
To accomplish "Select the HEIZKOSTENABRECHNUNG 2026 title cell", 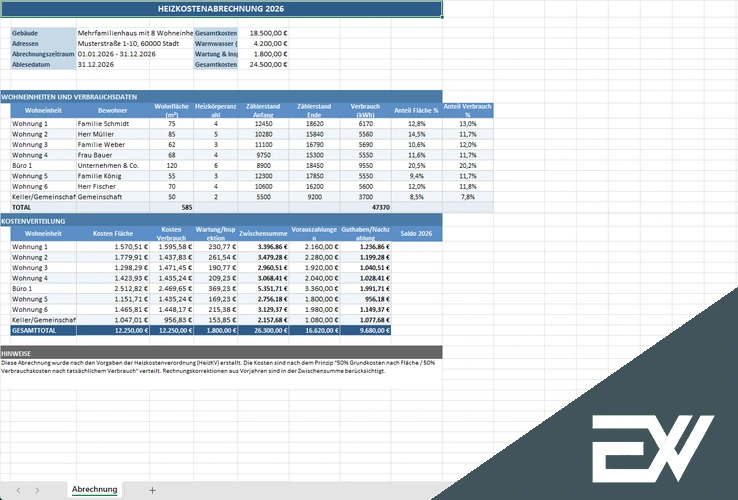I will [x=221, y=9].
